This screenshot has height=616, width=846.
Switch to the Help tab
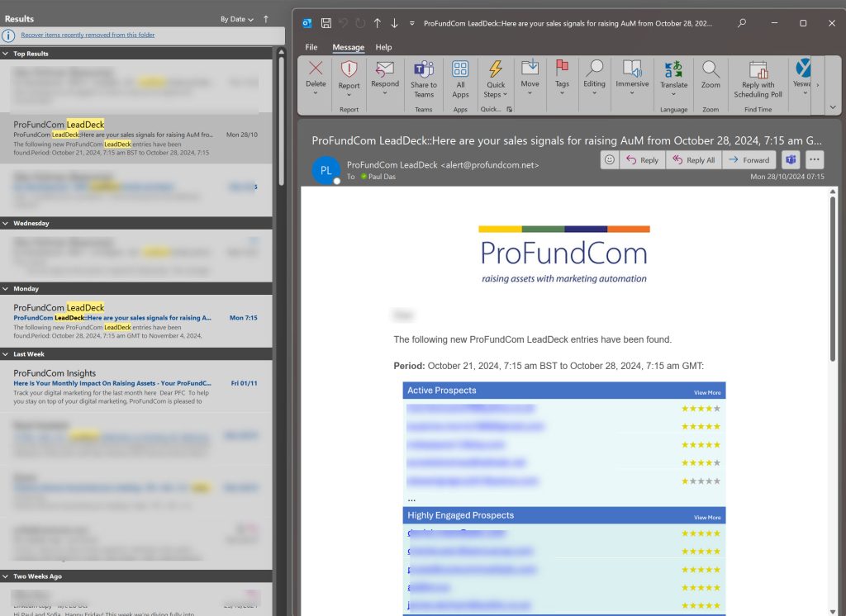tap(383, 47)
